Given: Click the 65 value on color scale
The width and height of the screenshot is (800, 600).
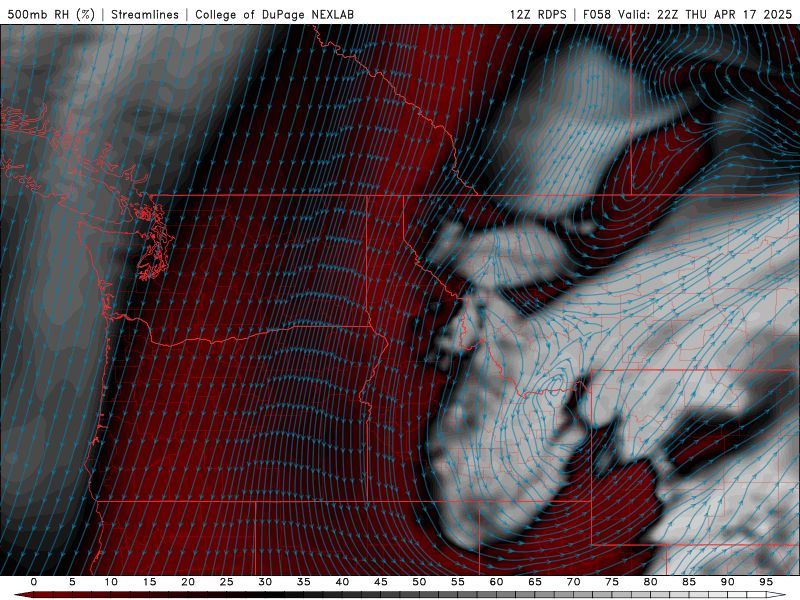Looking at the screenshot, I should point(535,582).
